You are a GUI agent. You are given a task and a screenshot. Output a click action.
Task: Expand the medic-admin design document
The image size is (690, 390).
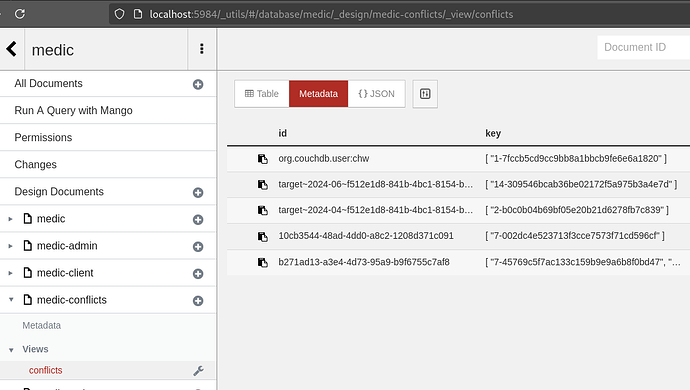click(11, 246)
